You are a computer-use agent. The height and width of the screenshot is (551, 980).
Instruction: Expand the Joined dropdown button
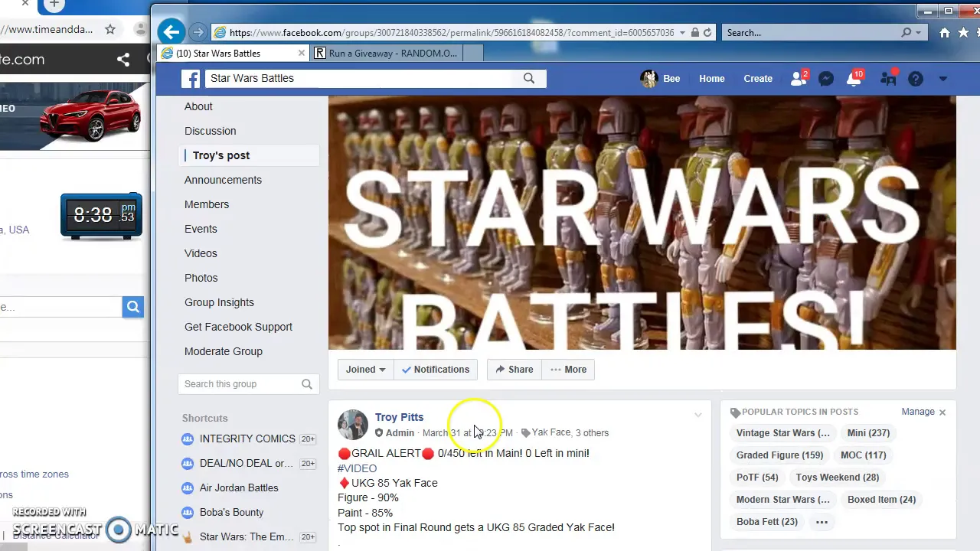pyautogui.click(x=365, y=370)
